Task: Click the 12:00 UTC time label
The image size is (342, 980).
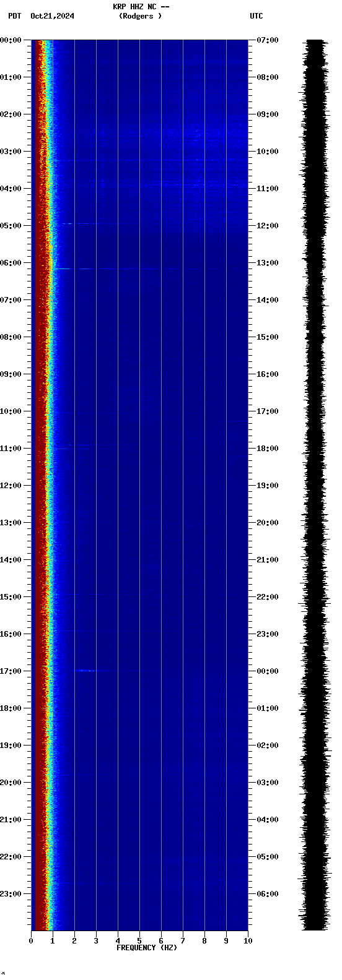Action: click(x=268, y=226)
